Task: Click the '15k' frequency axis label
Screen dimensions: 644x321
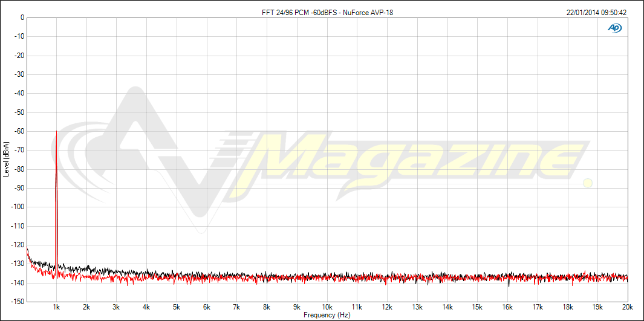Action: click(x=477, y=307)
